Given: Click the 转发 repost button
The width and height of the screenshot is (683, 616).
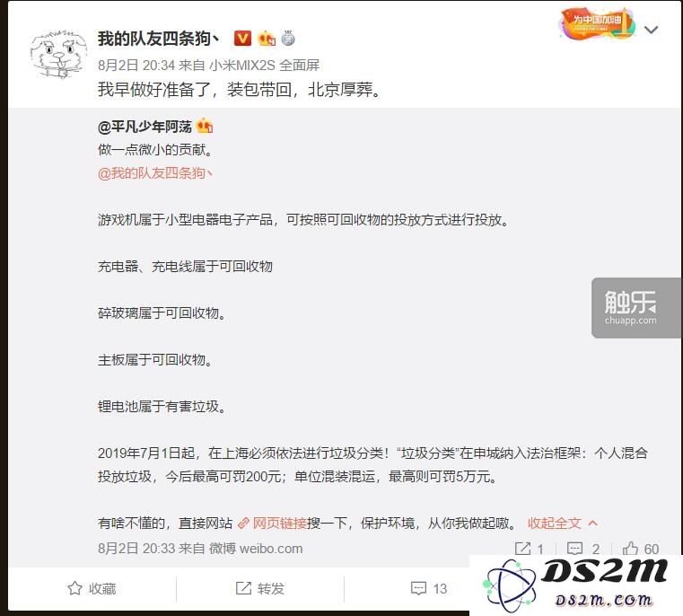Looking at the screenshot, I should pyautogui.click(x=260, y=588).
